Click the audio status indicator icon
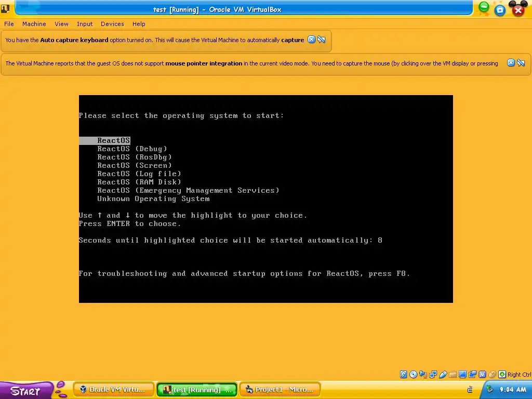532x399 pixels. pos(423,374)
